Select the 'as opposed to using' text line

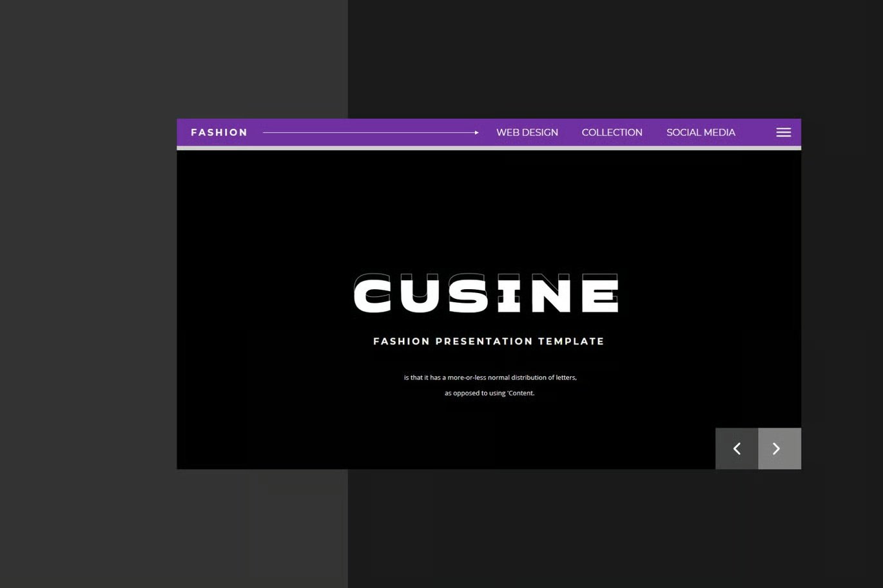click(489, 393)
